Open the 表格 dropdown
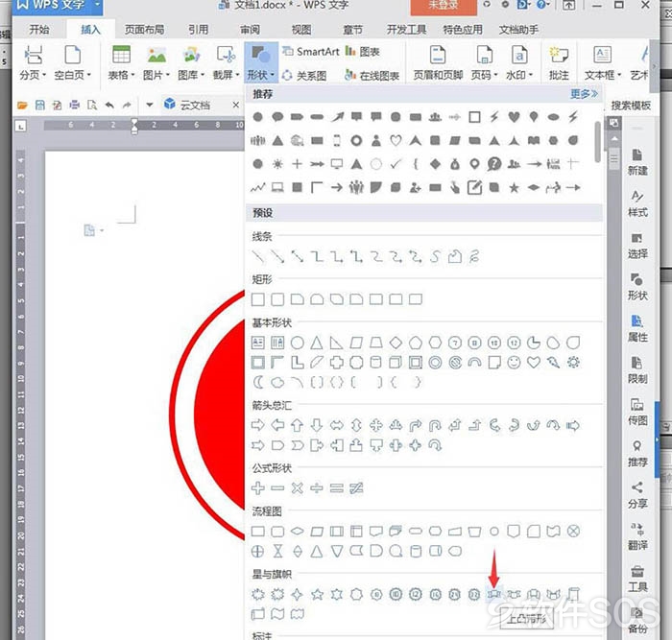Viewport: 672px width, 640px height. (121, 63)
